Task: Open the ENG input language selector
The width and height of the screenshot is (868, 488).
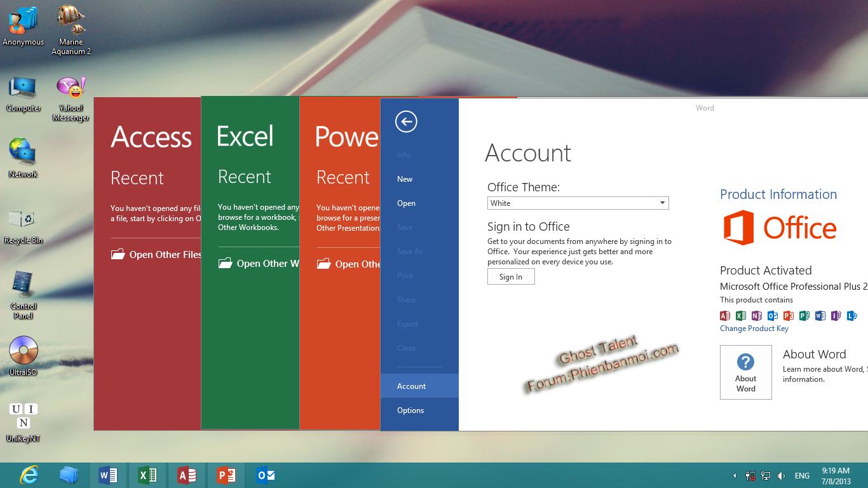Action: coord(802,475)
